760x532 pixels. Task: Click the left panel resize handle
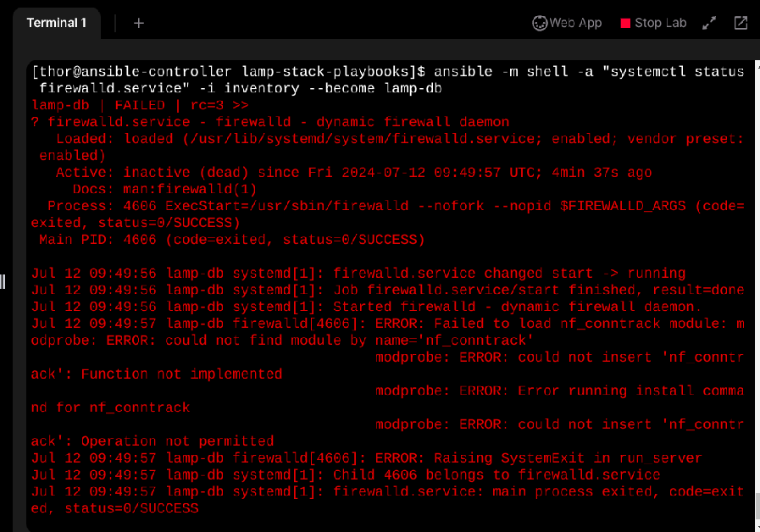tap(3, 281)
